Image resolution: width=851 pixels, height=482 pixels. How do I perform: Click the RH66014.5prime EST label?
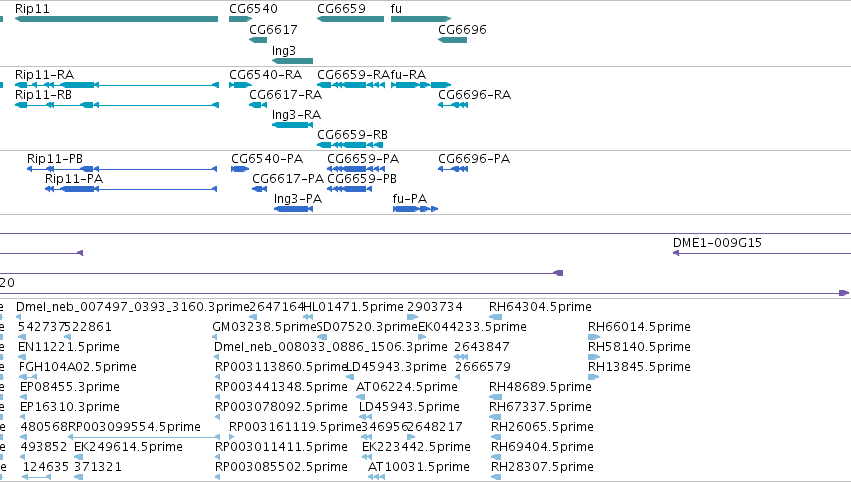click(x=639, y=327)
